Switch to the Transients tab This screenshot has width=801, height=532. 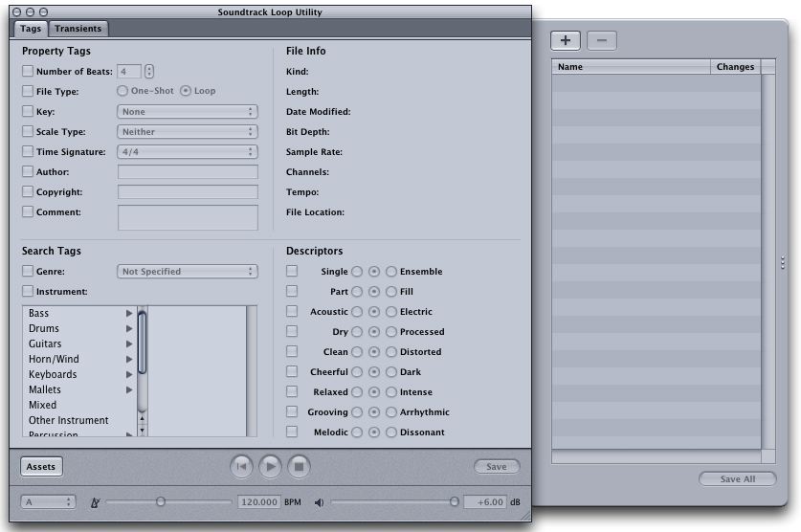click(78, 29)
